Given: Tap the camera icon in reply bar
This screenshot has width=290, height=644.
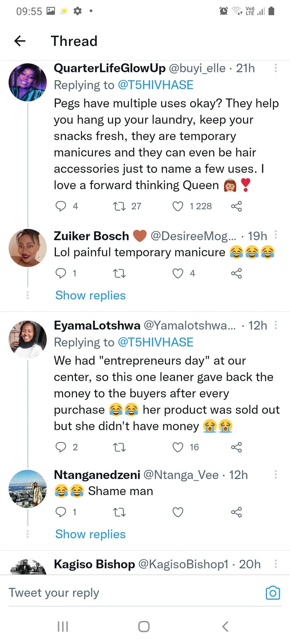Looking at the screenshot, I should (273, 593).
